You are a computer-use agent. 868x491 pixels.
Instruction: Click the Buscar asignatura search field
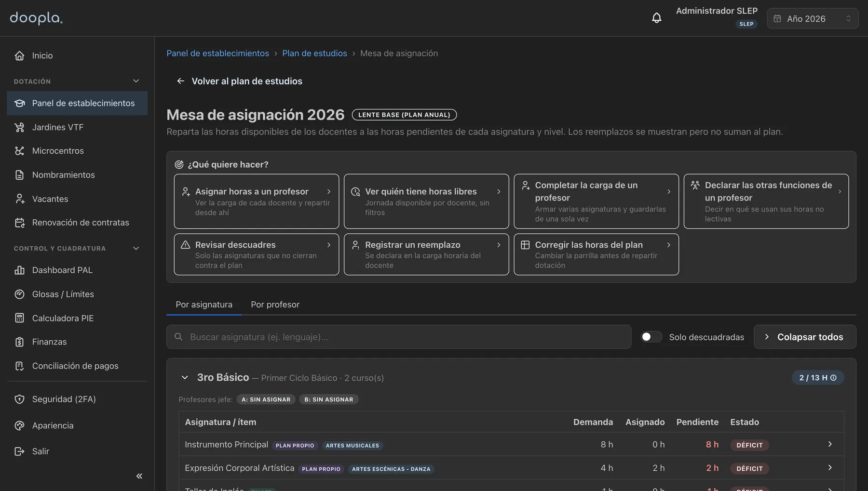(x=399, y=337)
